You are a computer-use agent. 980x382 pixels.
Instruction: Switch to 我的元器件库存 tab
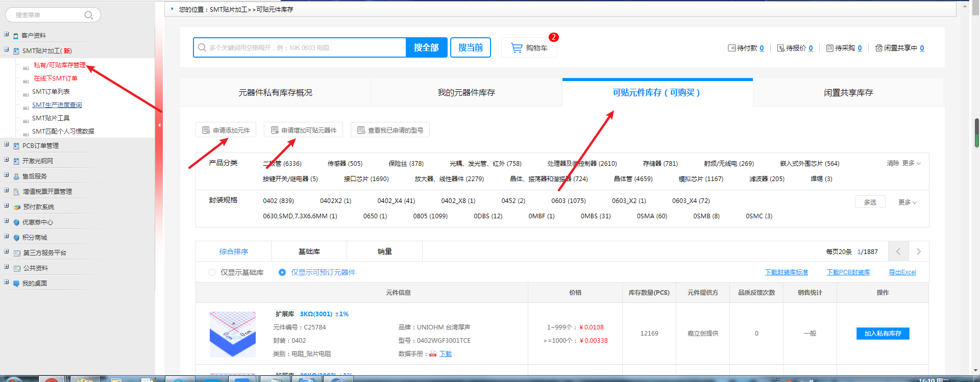(x=466, y=93)
